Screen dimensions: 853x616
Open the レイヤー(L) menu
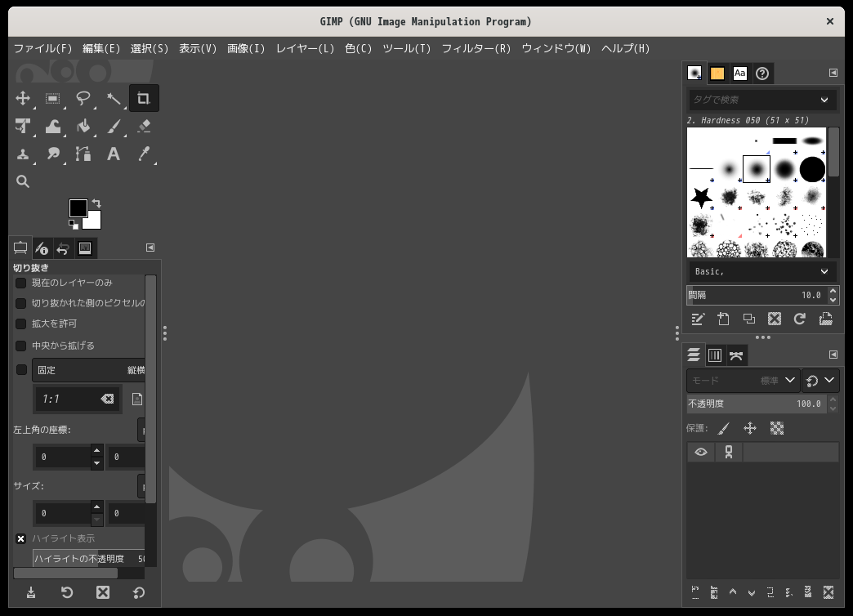coord(305,48)
